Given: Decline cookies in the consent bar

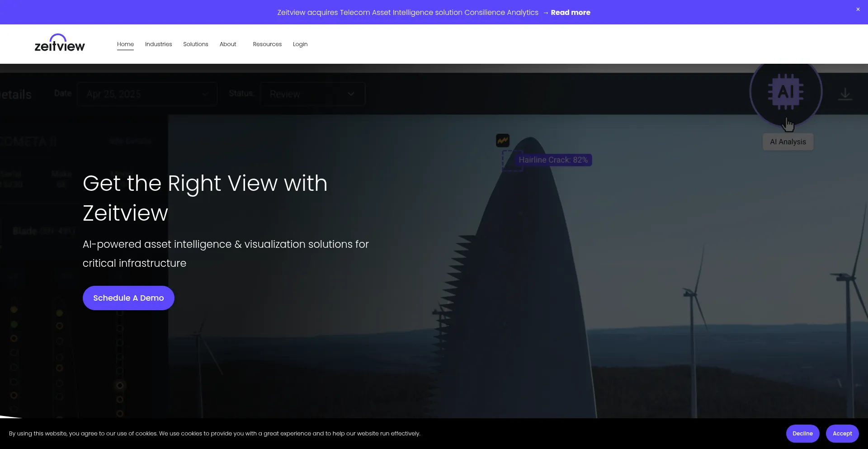Looking at the screenshot, I should tap(802, 434).
